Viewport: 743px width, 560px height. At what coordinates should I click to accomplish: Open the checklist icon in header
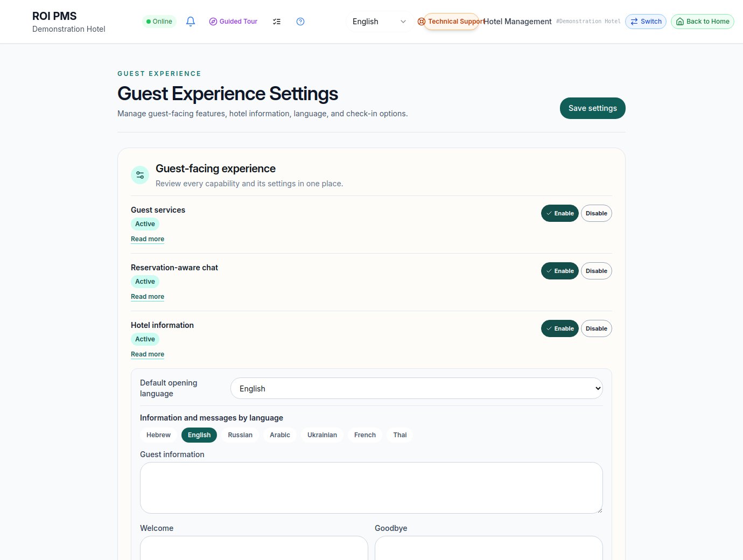click(277, 22)
